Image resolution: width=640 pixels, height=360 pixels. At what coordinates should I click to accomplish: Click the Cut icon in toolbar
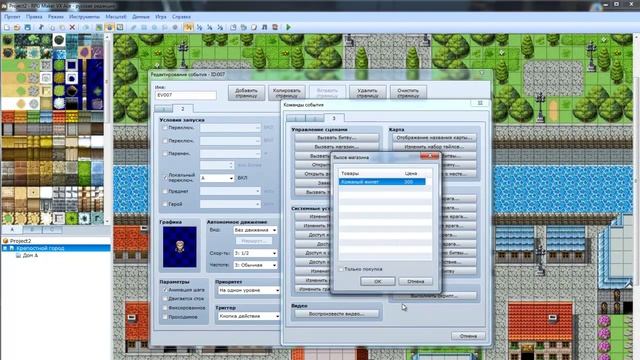(41, 27)
